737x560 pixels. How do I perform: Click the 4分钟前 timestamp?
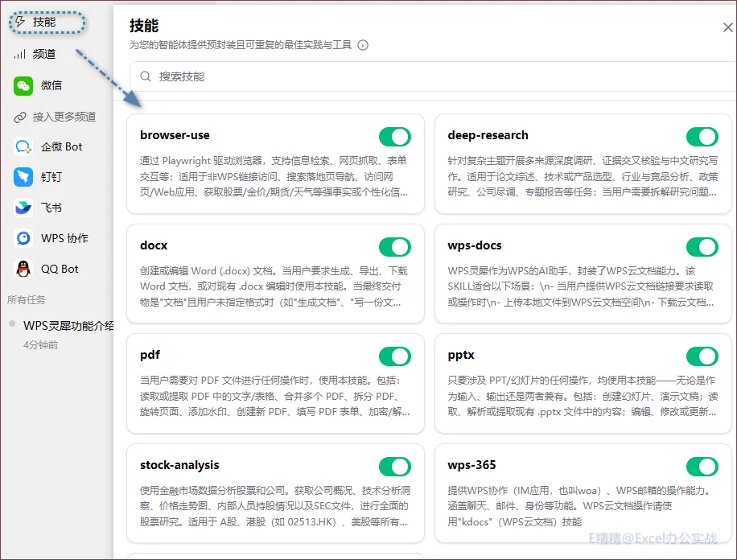point(41,345)
